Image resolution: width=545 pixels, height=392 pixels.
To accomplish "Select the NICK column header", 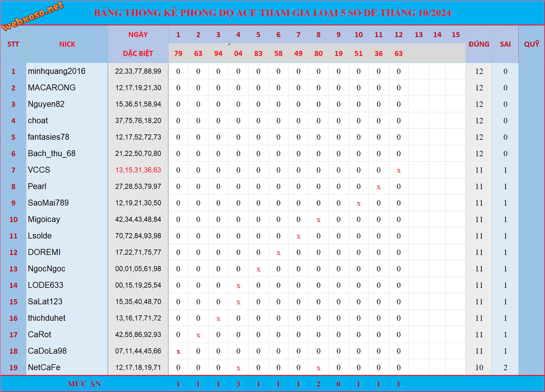I will [x=67, y=44].
